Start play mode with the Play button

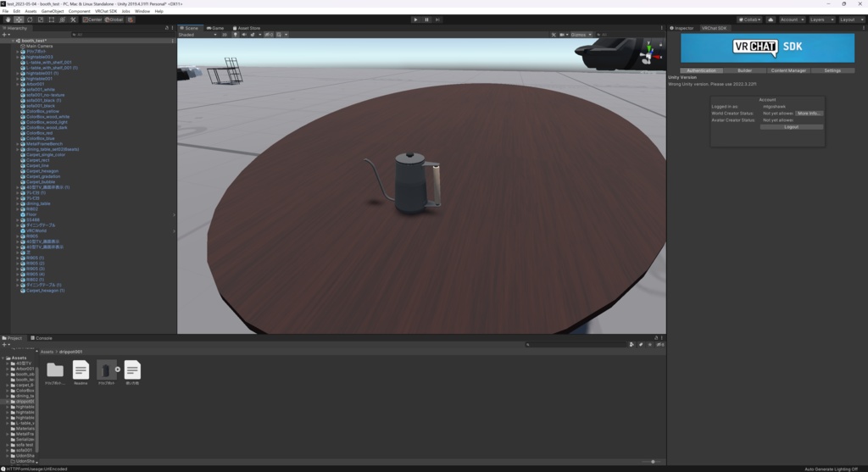(415, 19)
